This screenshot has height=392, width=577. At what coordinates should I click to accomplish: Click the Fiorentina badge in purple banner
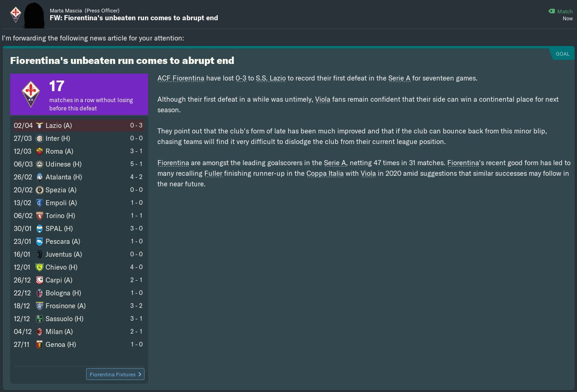pyautogui.click(x=31, y=94)
